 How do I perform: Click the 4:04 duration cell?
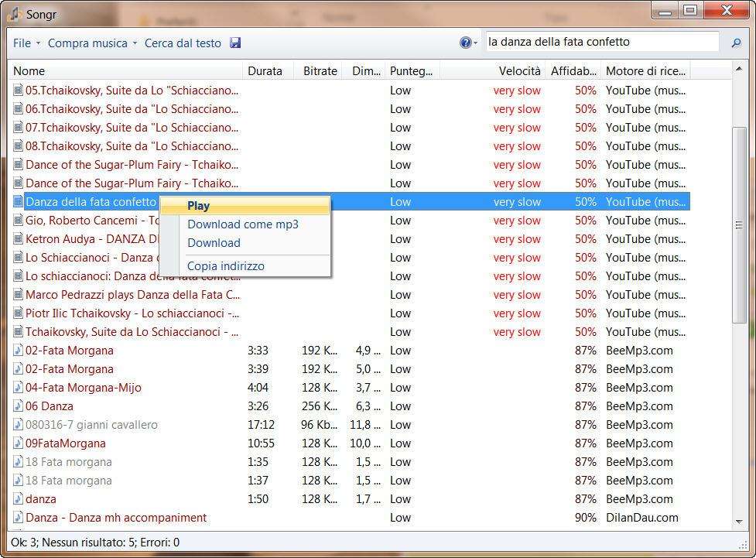click(258, 387)
